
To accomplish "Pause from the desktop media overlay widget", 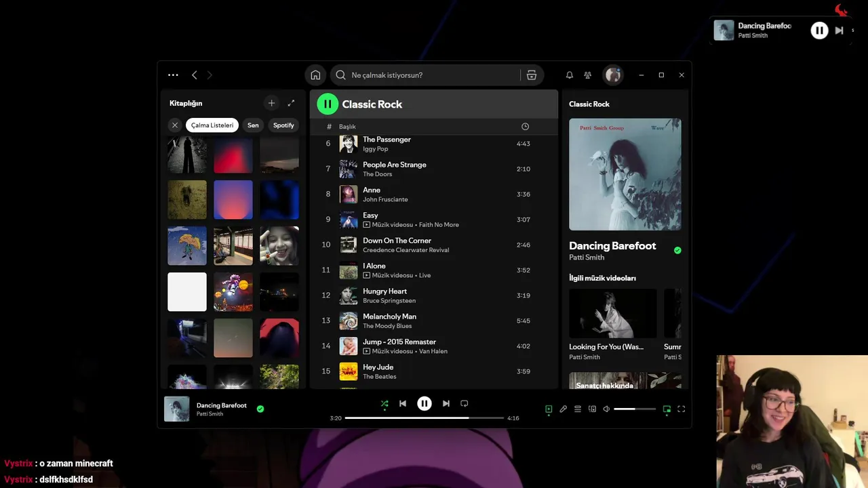I will click(819, 30).
